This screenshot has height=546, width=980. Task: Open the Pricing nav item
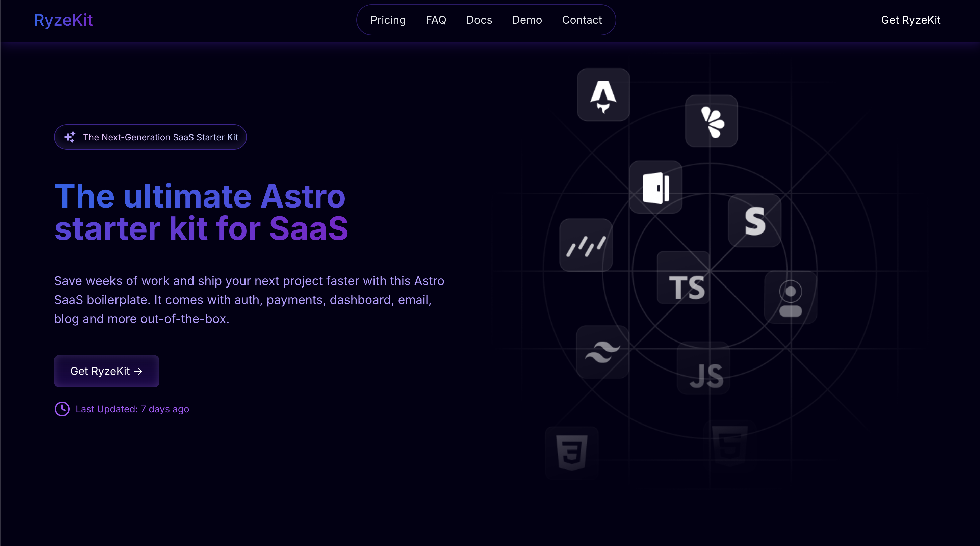(x=388, y=20)
